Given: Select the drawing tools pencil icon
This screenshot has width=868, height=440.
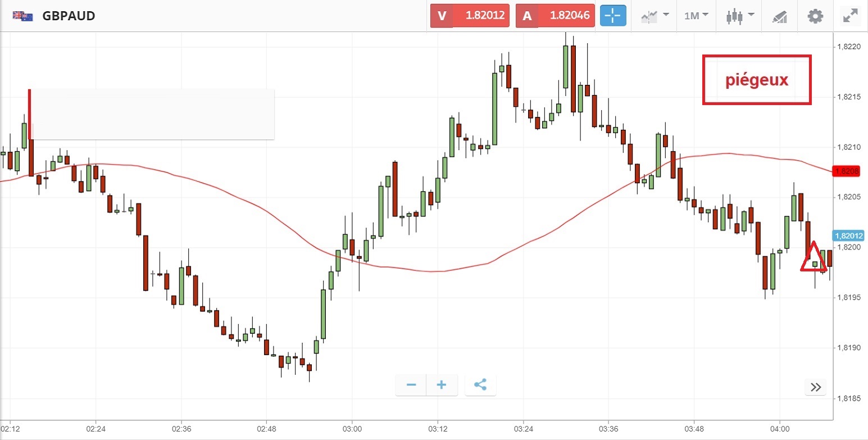Looking at the screenshot, I should (x=779, y=16).
